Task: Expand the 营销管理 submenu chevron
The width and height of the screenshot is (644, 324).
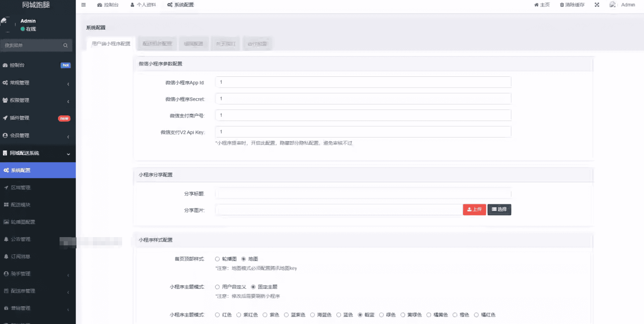Action: 68,310
